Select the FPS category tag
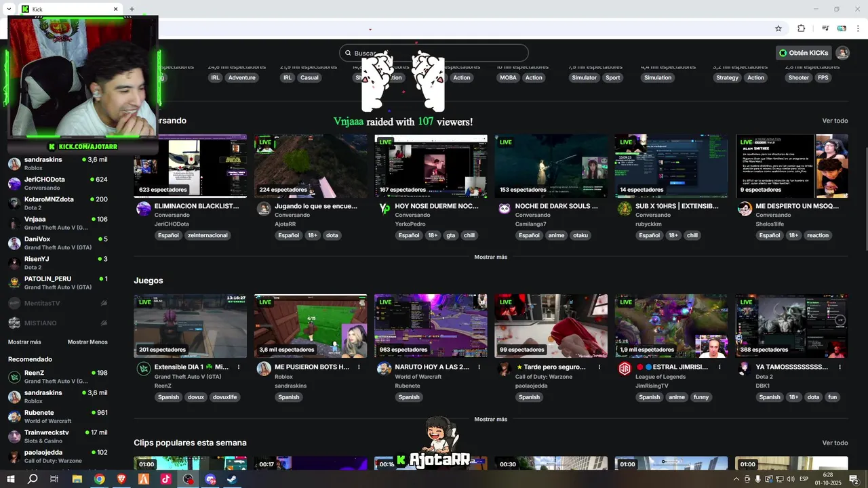 [823, 77]
